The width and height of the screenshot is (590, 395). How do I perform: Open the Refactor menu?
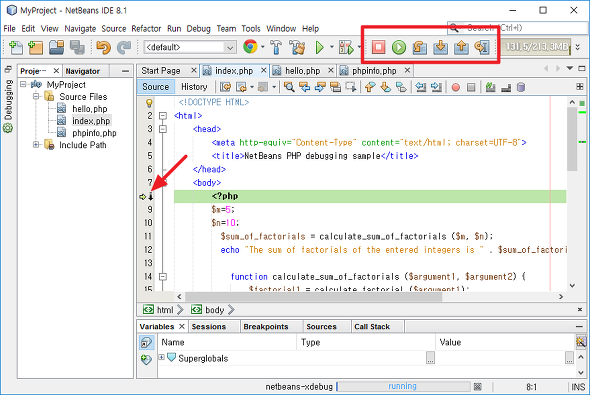tap(146, 29)
